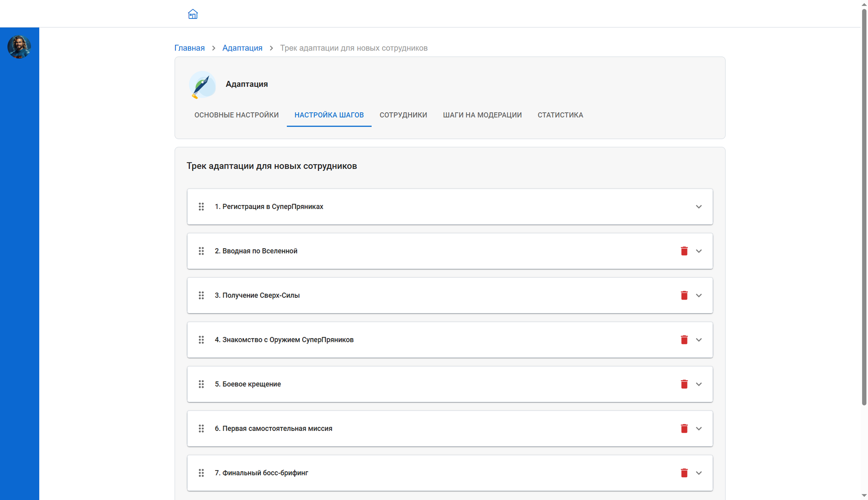This screenshot has height=500, width=868.
Task: Click the home icon in top bar
Action: (x=193, y=14)
